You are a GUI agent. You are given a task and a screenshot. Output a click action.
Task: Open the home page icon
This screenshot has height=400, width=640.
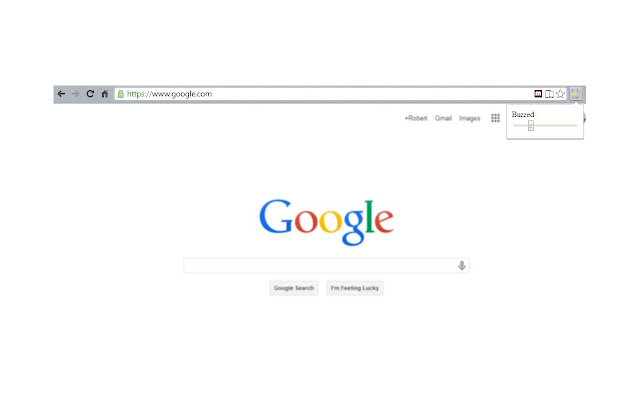104,94
